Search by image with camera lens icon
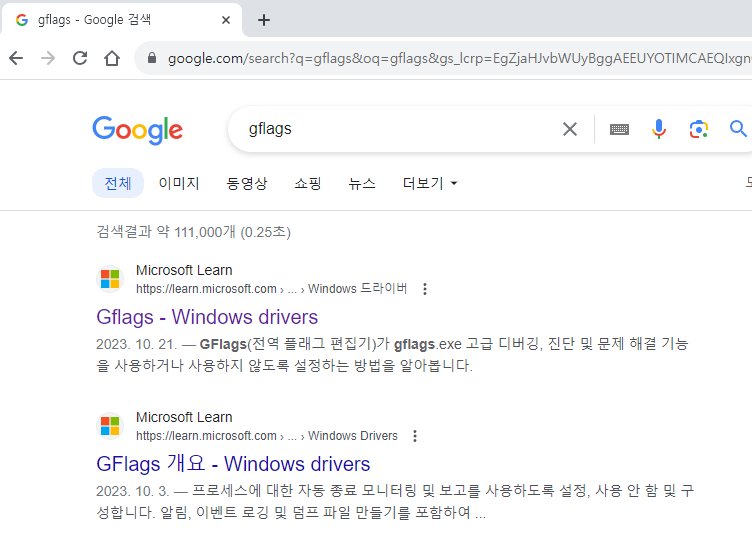Viewport: 752px width, 539px height. click(x=699, y=129)
